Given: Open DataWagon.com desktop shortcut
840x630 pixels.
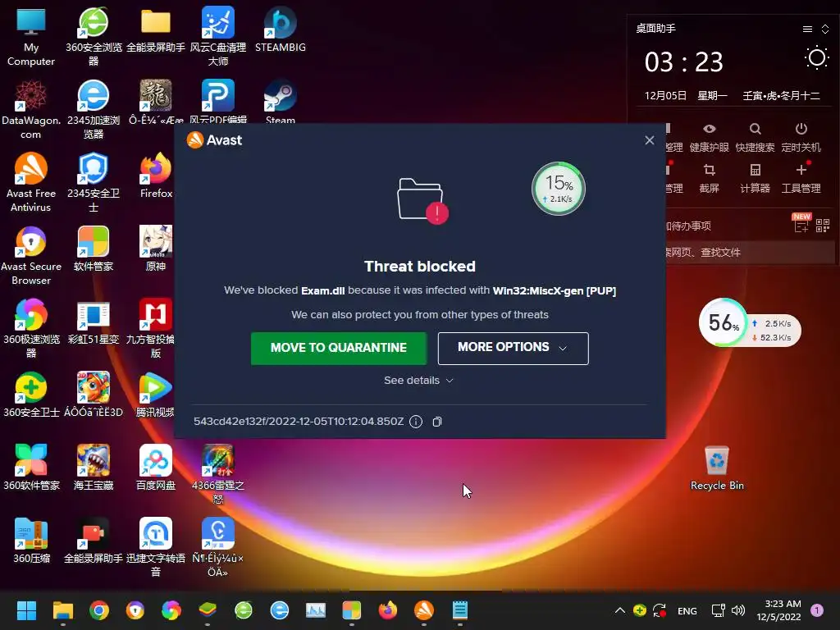Looking at the screenshot, I should pos(31,110).
